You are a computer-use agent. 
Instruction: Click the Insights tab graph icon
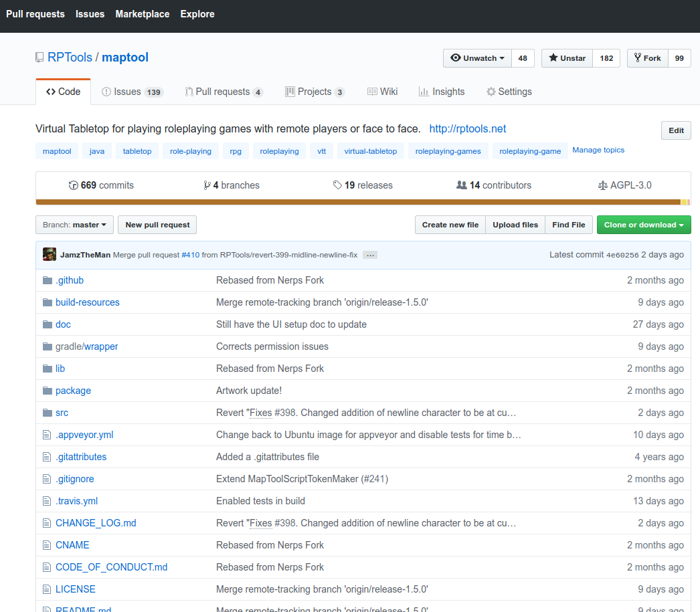tap(424, 92)
